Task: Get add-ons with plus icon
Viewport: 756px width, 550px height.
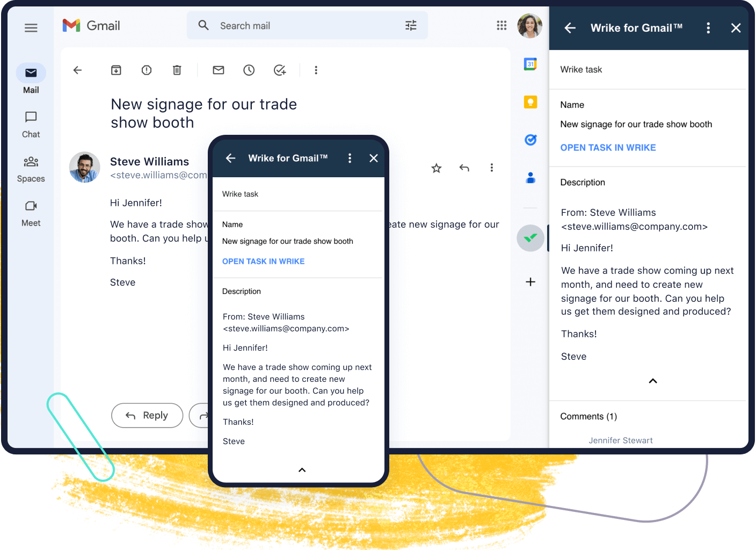Action: point(530,282)
